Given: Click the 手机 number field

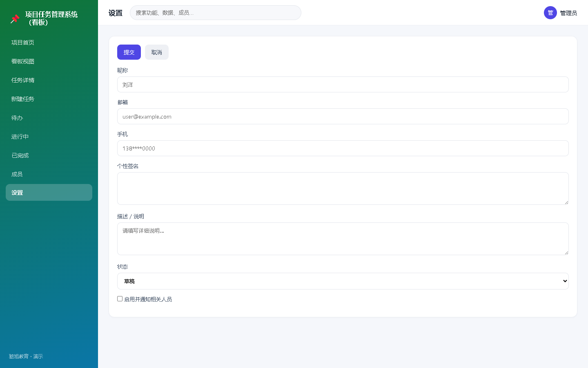Looking at the screenshot, I should point(343,148).
